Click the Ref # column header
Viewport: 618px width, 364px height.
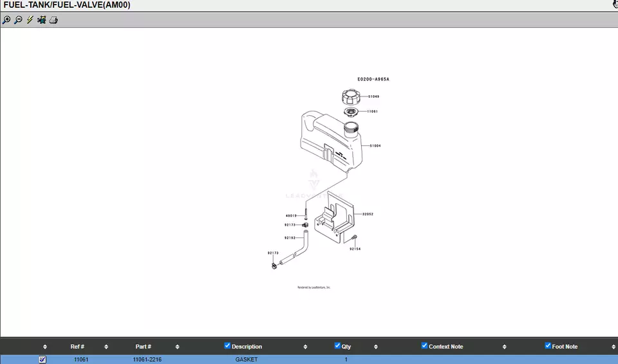point(77,347)
